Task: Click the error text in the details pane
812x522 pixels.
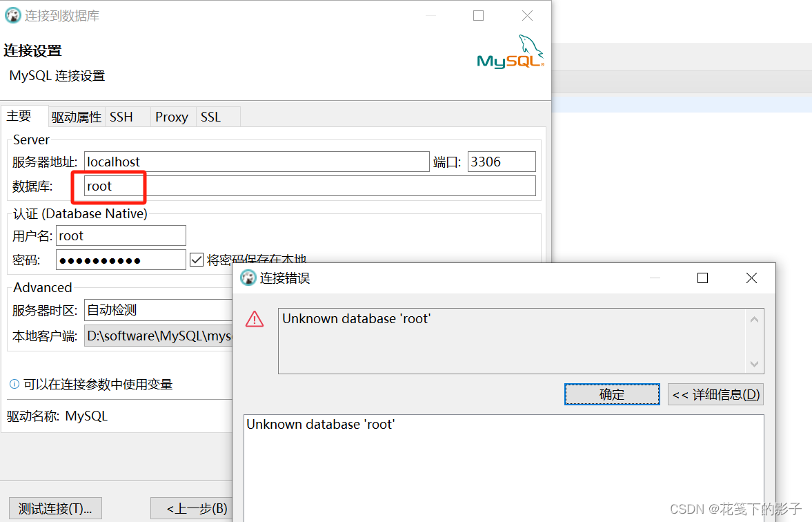Action: [321, 425]
